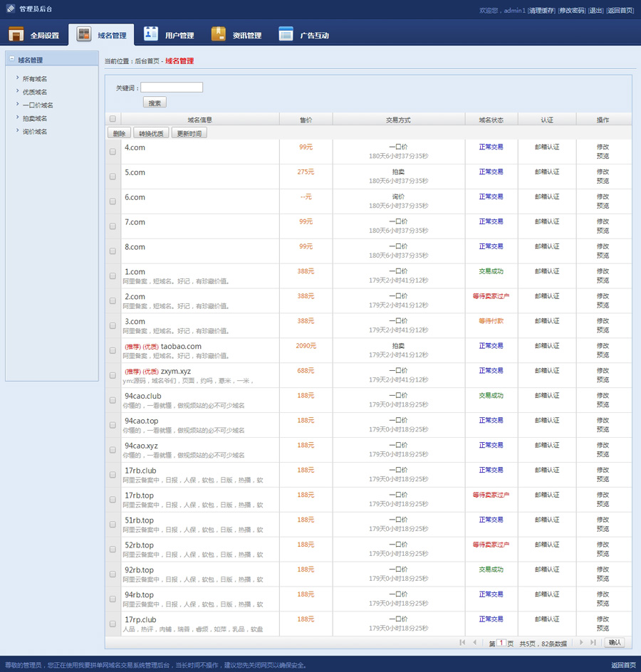Click the 全局设置 storefront icon
Image resolution: width=641 pixels, height=672 pixels.
[x=16, y=34]
